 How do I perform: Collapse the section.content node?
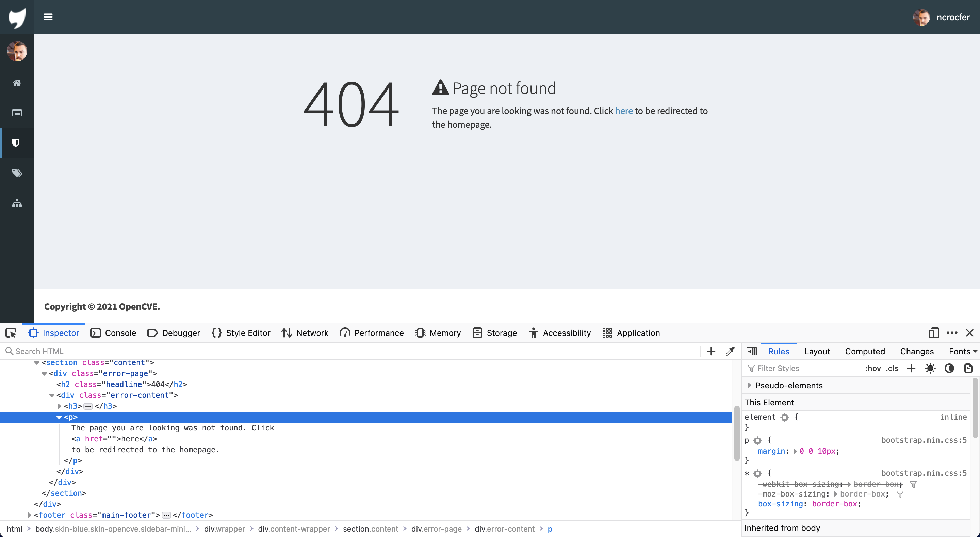pos(36,363)
